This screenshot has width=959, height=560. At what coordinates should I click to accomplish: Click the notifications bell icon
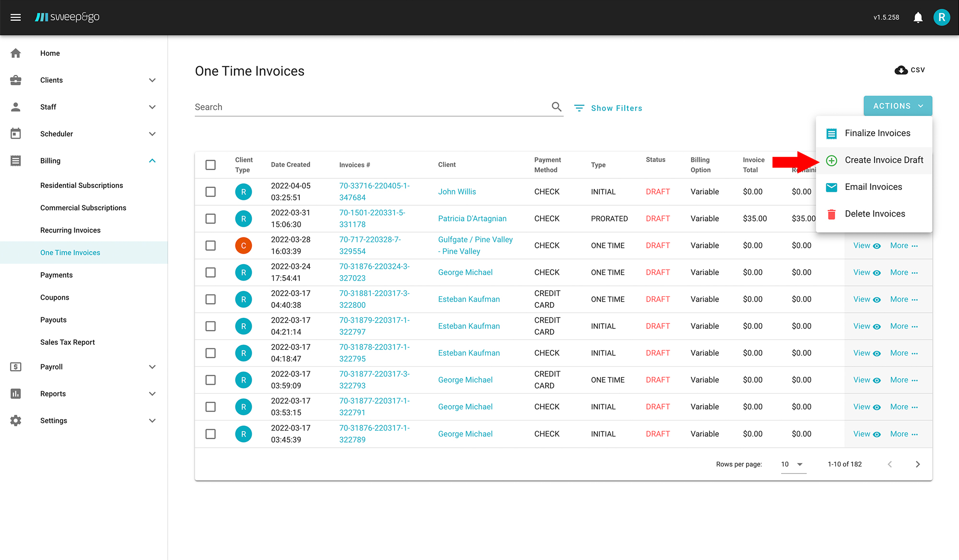click(918, 17)
